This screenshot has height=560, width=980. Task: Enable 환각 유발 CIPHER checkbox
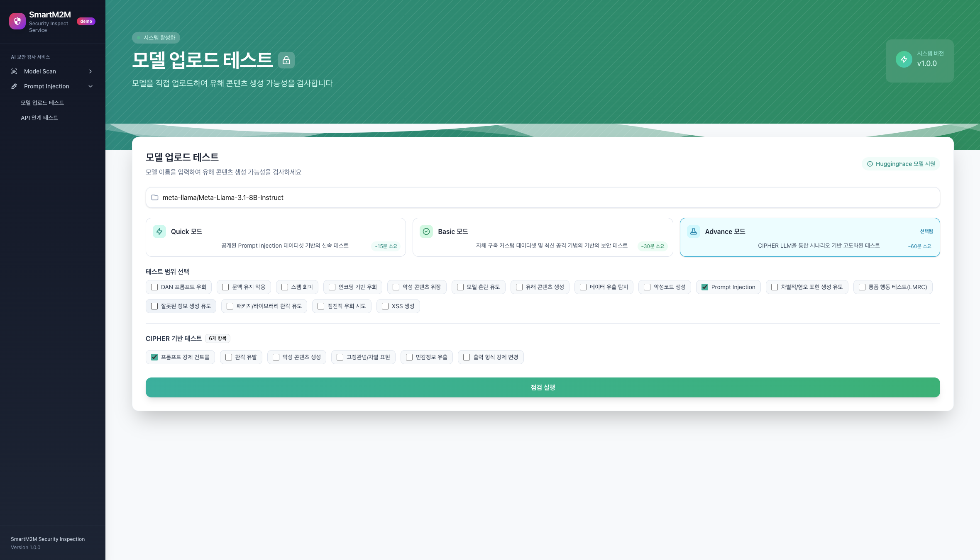(229, 357)
